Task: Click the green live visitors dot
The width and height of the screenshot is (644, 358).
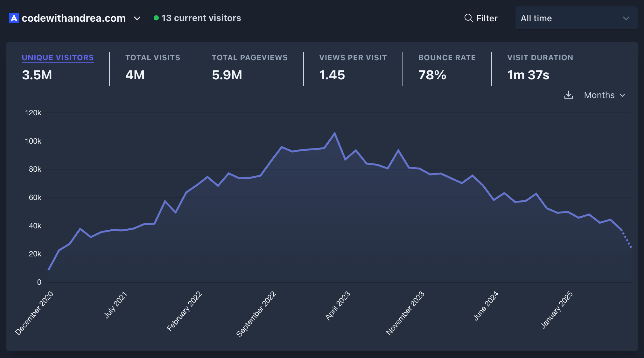Action: tap(156, 18)
